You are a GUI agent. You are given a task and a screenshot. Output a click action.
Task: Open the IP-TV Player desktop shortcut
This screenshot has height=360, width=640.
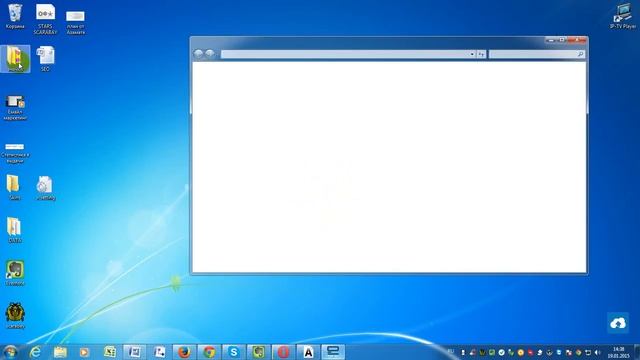click(622, 16)
